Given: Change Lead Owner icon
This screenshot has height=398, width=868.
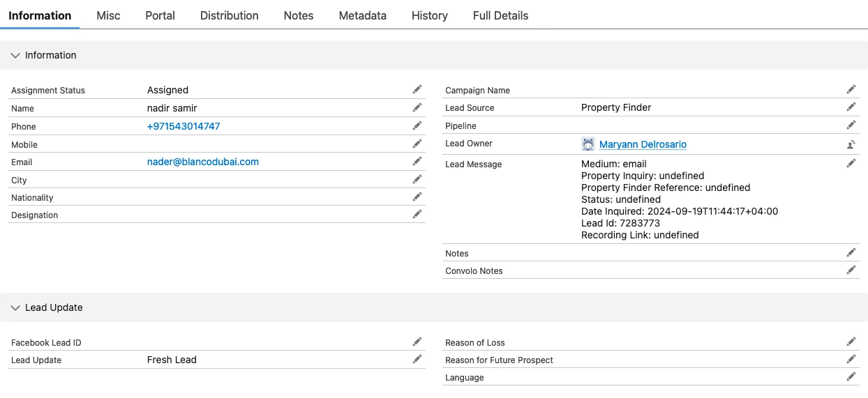Looking at the screenshot, I should pos(851,144).
